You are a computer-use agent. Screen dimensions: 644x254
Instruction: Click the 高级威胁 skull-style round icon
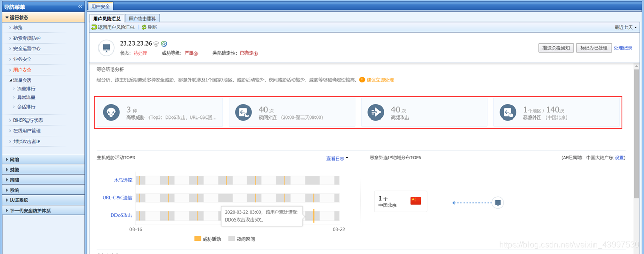[111, 112]
